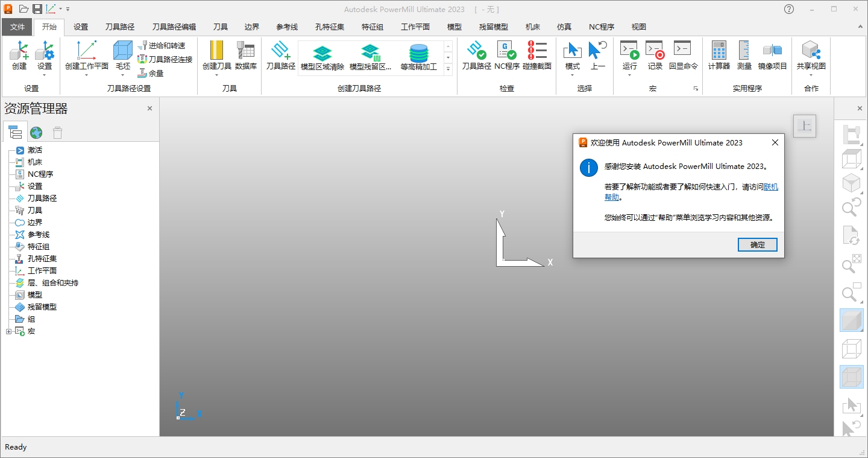868x458 pixels.
Task: Open 毛坯 block dropdown
Action: point(123,75)
